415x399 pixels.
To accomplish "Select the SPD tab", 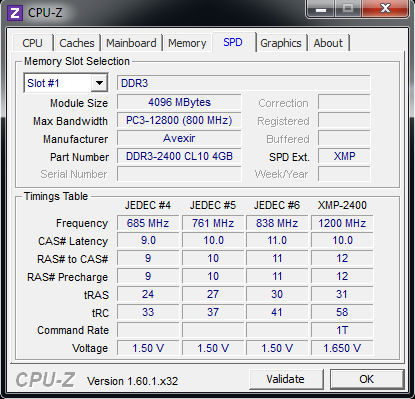I will [x=233, y=42].
